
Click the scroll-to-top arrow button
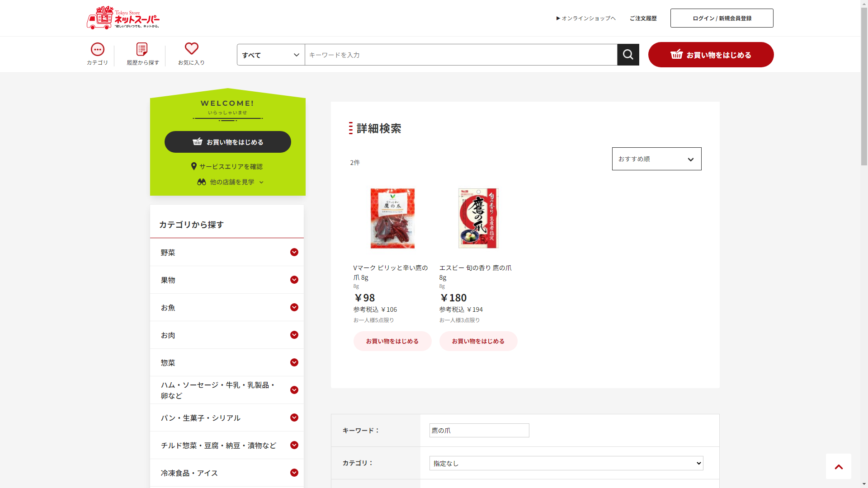(x=838, y=466)
